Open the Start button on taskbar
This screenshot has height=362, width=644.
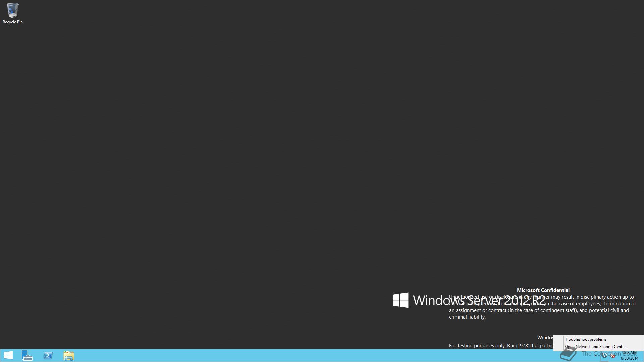point(8,355)
